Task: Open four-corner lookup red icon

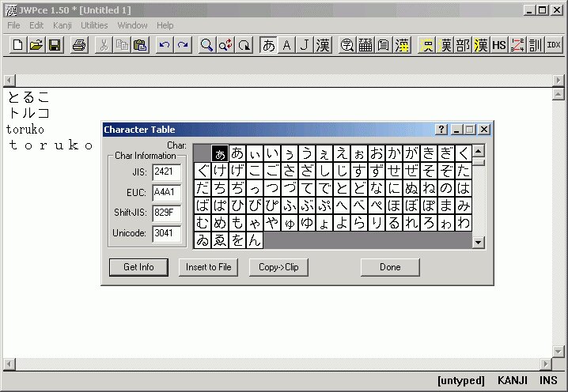Action: [517, 45]
